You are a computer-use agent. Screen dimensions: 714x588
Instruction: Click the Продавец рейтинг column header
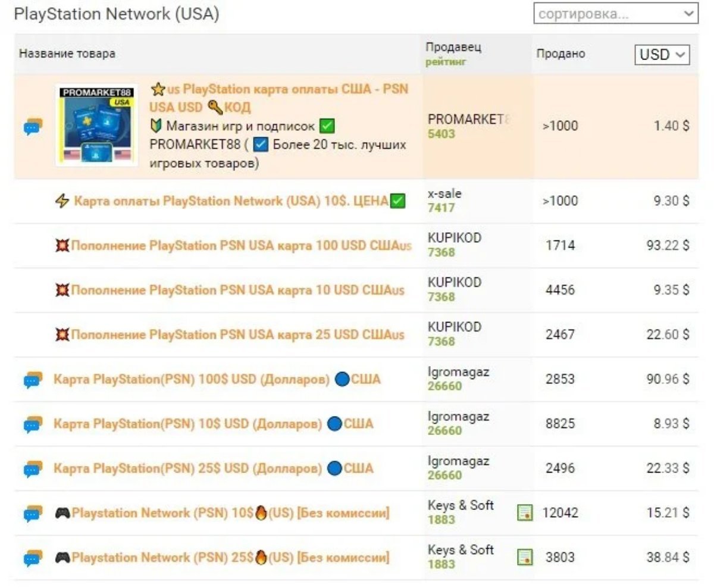[x=453, y=54]
